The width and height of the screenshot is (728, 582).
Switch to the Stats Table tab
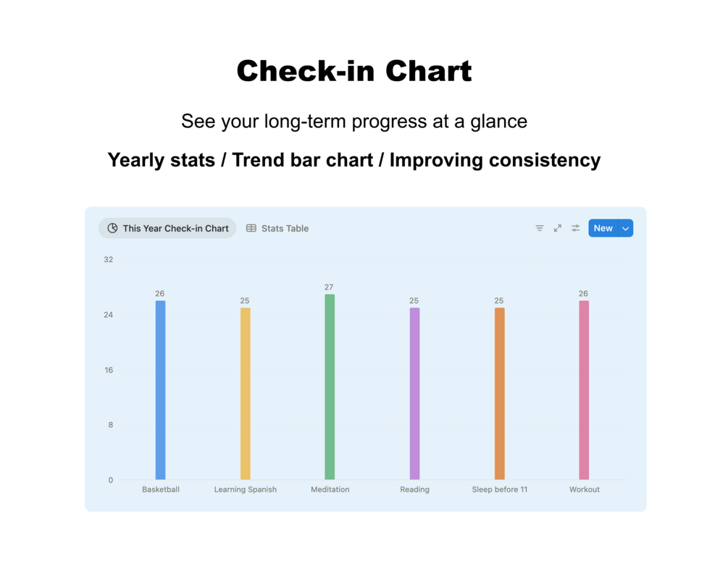(277, 228)
